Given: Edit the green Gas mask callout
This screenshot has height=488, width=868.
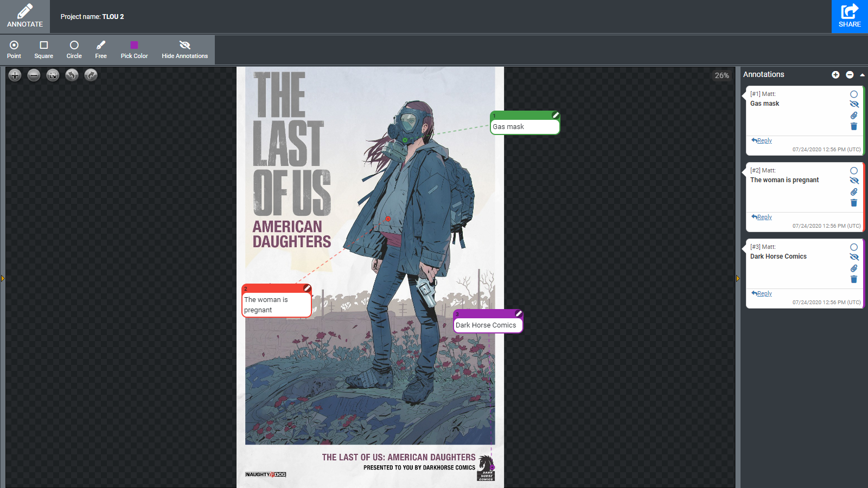Looking at the screenshot, I should tap(556, 115).
